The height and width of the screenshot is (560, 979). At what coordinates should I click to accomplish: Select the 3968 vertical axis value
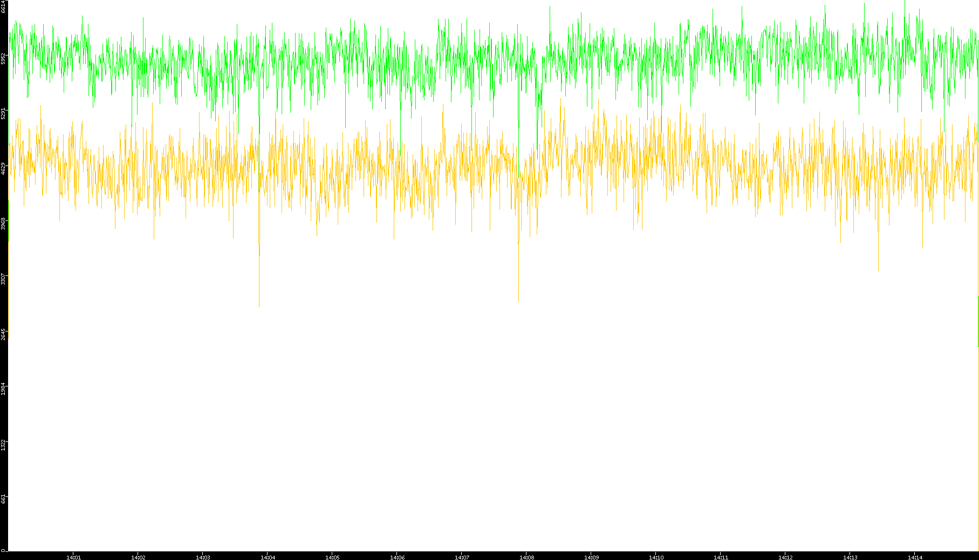point(4,224)
